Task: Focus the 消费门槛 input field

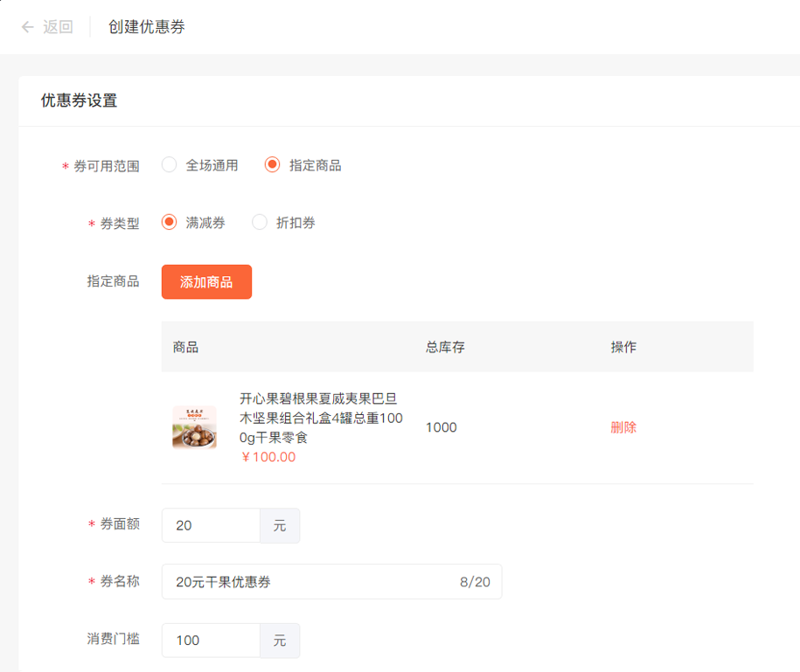Action: click(x=211, y=641)
